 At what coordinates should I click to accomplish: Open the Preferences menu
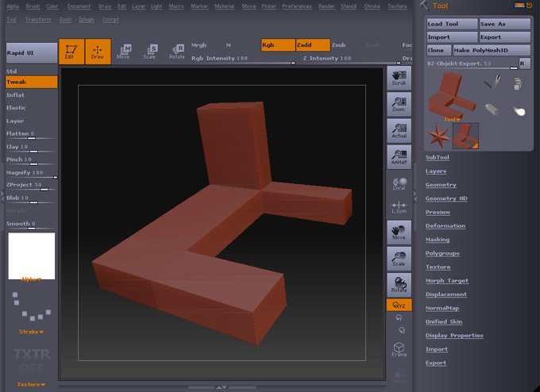pyautogui.click(x=297, y=6)
